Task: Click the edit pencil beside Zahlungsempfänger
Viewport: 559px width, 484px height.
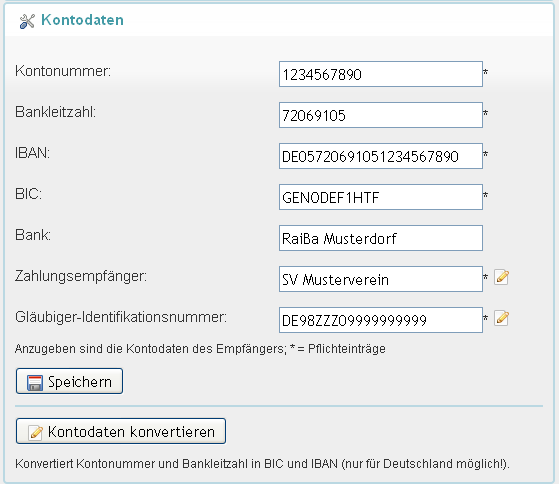Action: pyautogui.click(x=501, y=277)
